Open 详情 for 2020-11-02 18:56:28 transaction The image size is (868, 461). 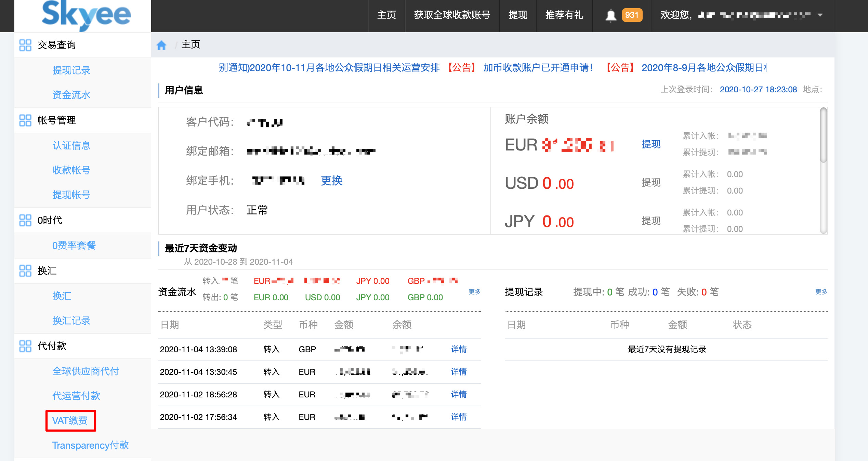[459, 394]
